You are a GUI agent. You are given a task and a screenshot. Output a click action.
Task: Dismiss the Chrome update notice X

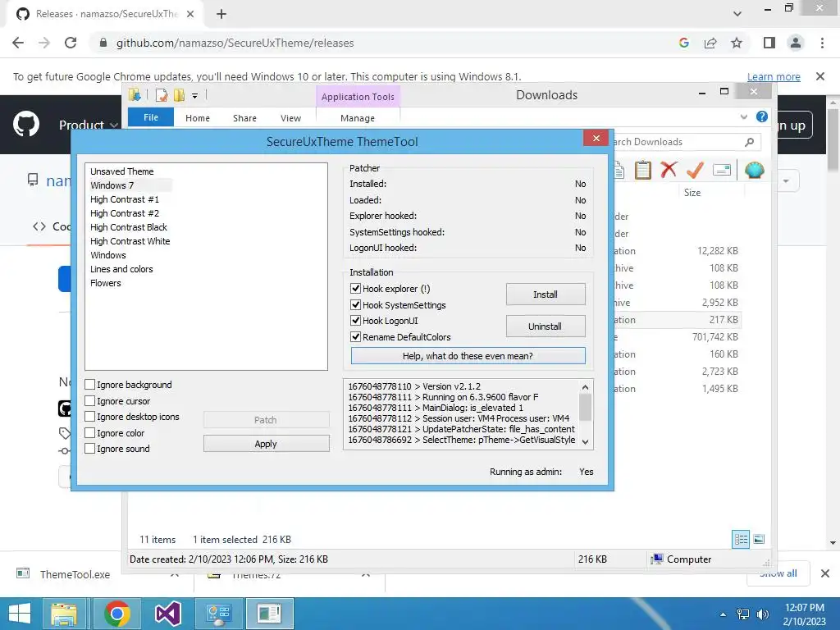[x=820, y=76]
